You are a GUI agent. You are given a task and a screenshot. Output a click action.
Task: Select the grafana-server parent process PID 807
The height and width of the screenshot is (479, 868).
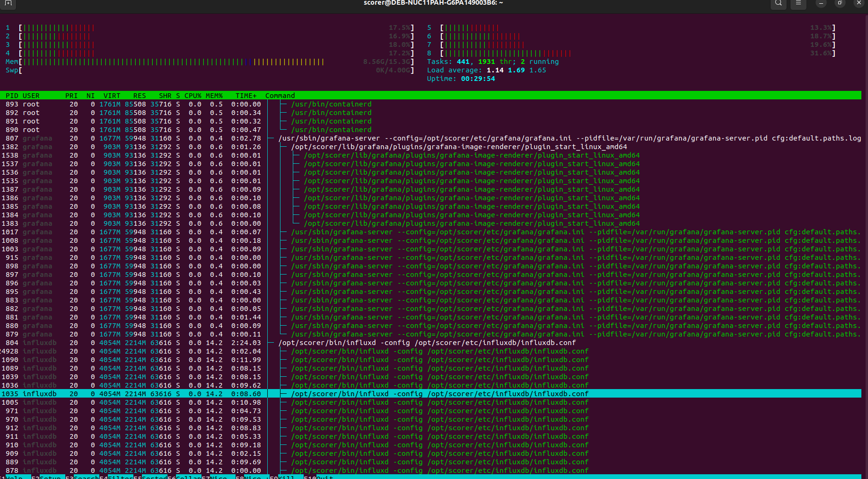[x=430, y=138]
